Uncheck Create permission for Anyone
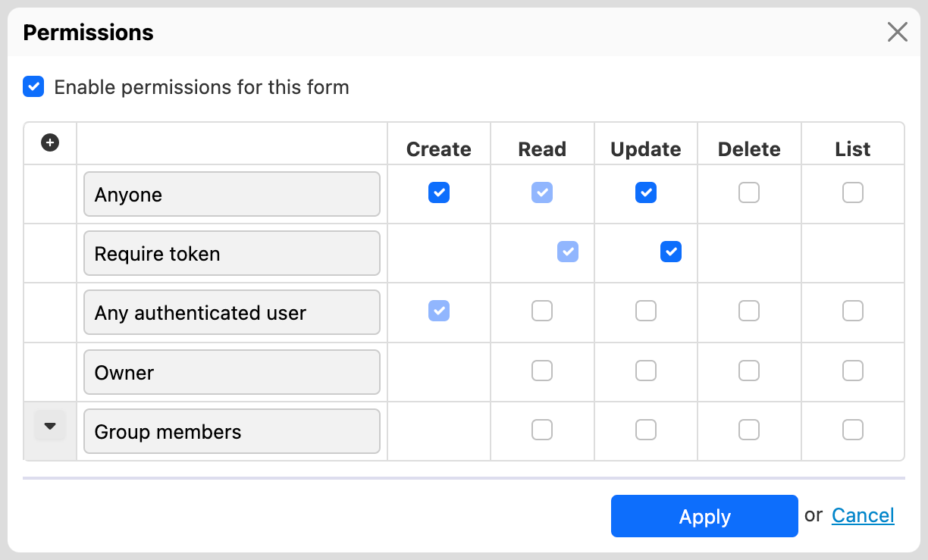This screenshot has width=928, height=560. pyautogui.click(x=439, y=192)
